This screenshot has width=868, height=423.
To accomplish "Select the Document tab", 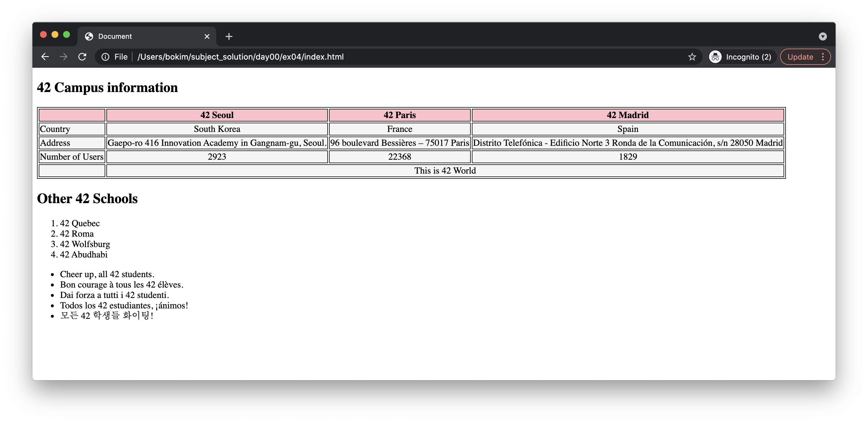I will coord(147,36).
